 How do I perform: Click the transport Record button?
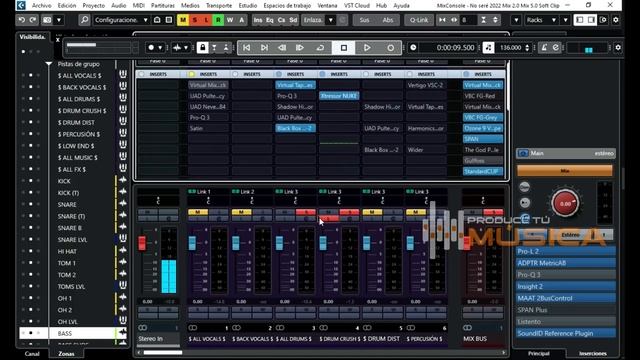click(x=391, y=48)
